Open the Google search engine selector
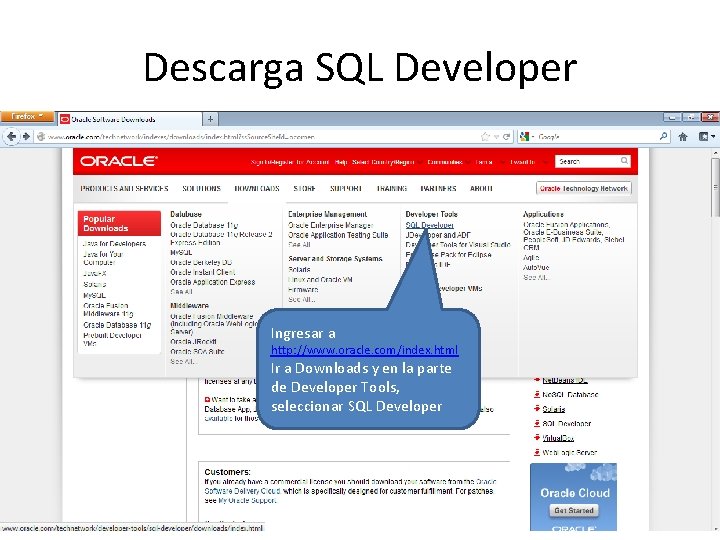The width and height of the screenshot is (720, 540). [x=526, y=136]
